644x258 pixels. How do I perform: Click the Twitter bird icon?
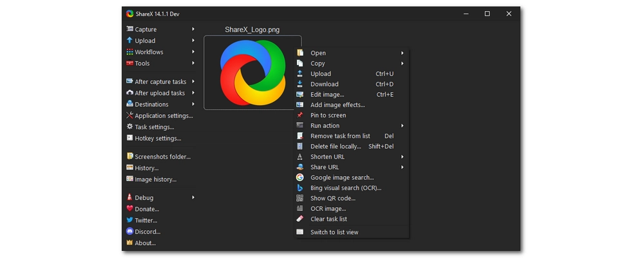(129, 220)
